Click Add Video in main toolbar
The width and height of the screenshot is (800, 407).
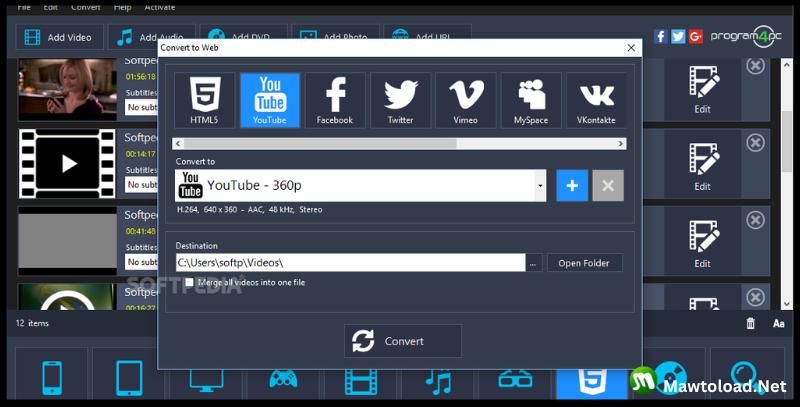tap(60, 37)
